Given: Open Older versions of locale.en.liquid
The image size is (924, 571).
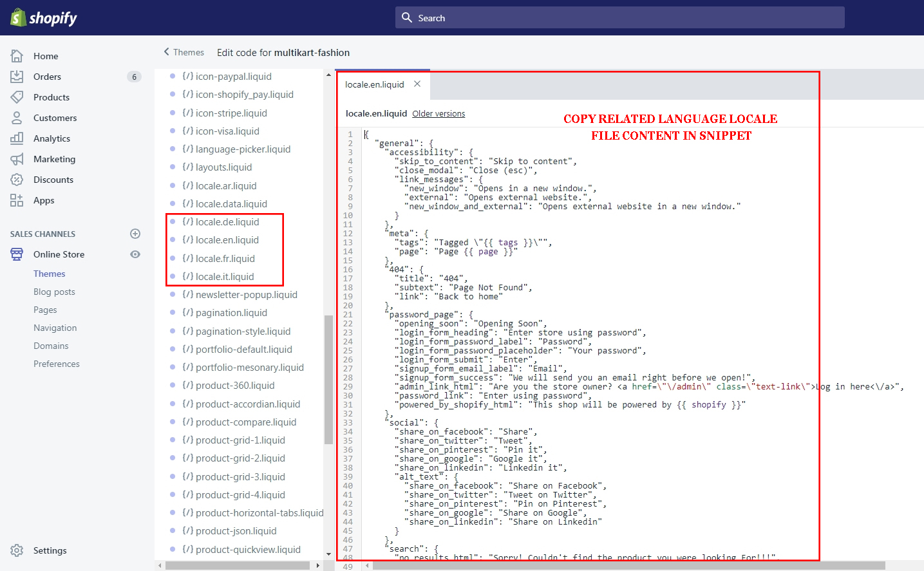Looking at the screenshot, I should pos(438,113).
